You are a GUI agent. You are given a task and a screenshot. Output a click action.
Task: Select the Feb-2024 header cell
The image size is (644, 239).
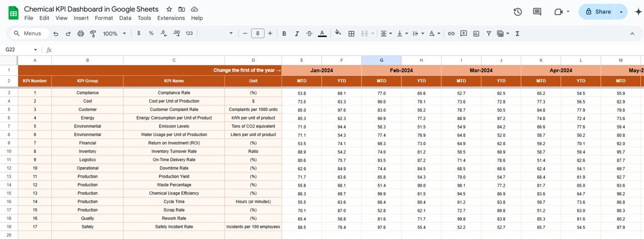click(401, 70)
